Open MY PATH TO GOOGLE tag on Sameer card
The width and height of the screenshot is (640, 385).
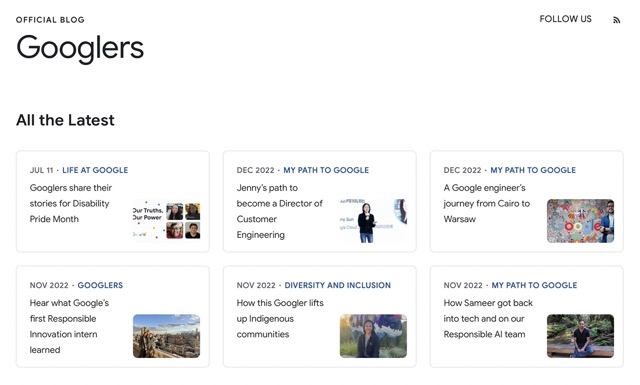[x=534, y=285]
